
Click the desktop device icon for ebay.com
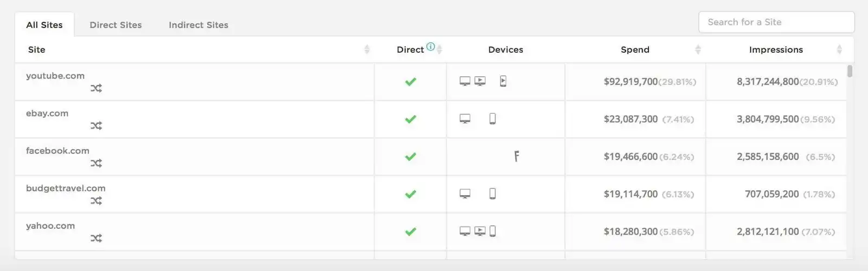click(x=465, y=119)
